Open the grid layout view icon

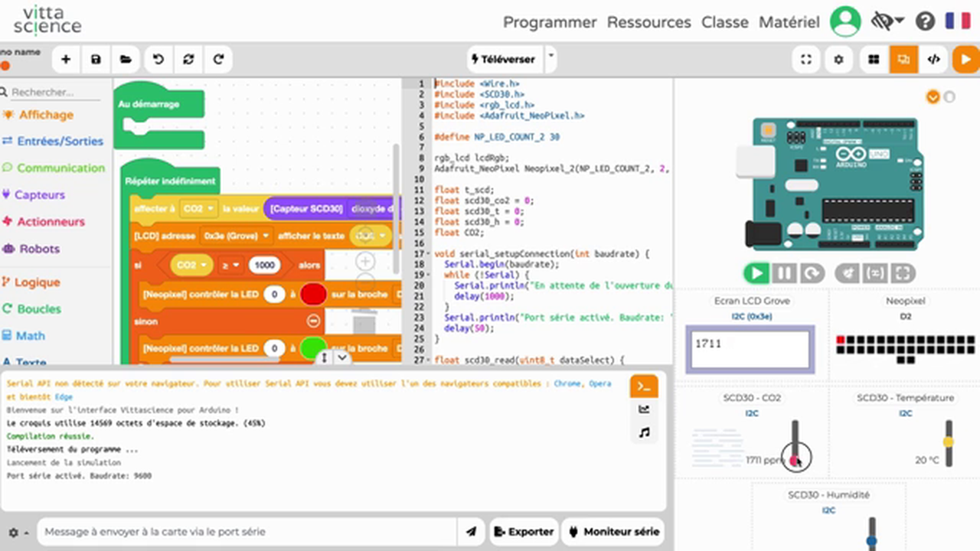(x=873, y=59)
